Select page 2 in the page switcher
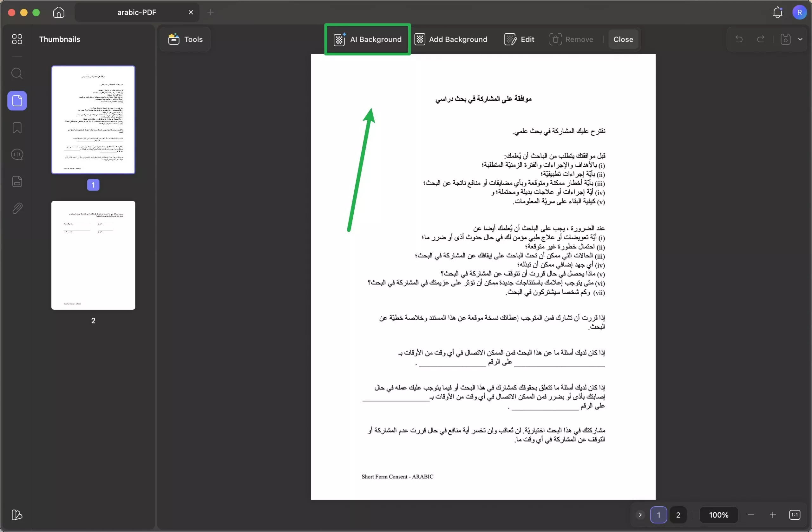The width and height of the screenshot is (812, 532). pos(678,515)
